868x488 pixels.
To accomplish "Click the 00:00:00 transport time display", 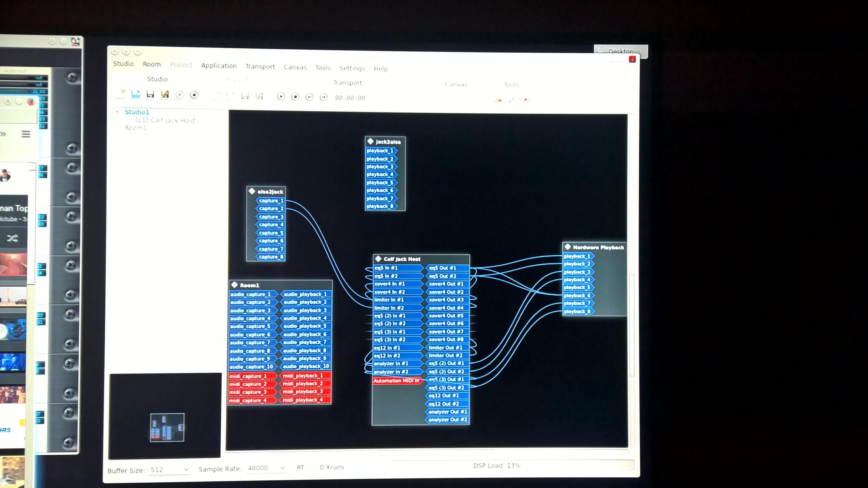I will coord(350,98).
